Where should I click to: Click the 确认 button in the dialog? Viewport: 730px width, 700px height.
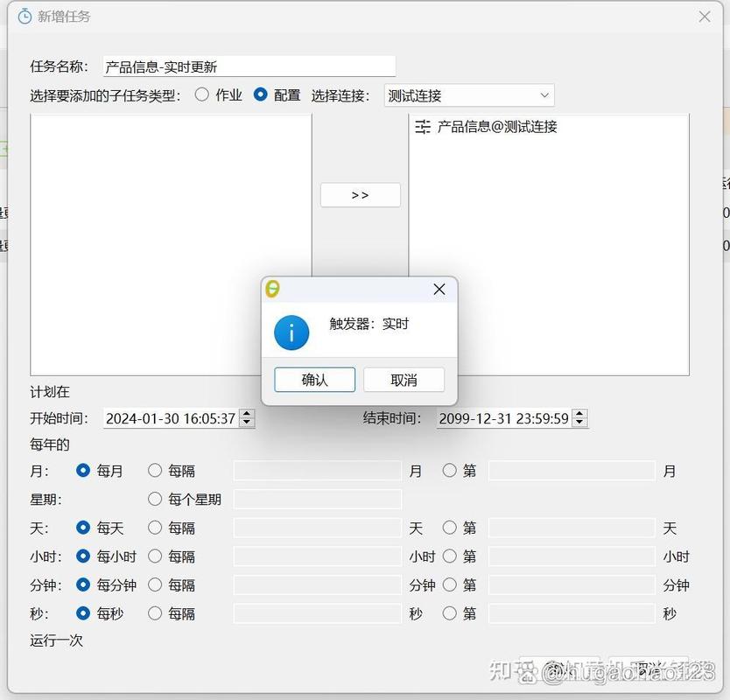[314, 380]
